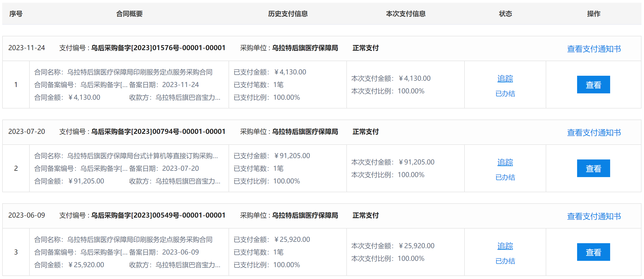This screenshot has height=279, width=644.
Task: Click contract name of the 台式计算机 direct-order purchase
Action: [x=143, y=156]
